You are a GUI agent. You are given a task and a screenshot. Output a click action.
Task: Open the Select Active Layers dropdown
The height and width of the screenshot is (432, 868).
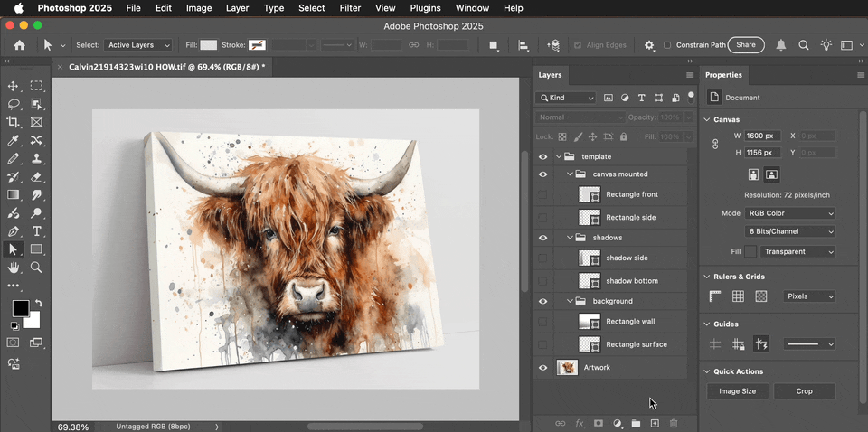tap(137, 45)
